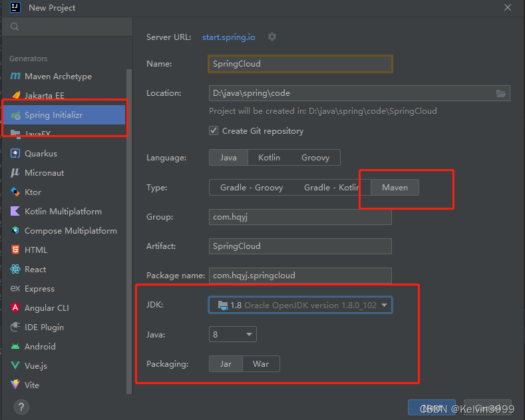Click the Vite lightning icon
The width and height of the screenshot is (525, 420).
pos(15,385)
